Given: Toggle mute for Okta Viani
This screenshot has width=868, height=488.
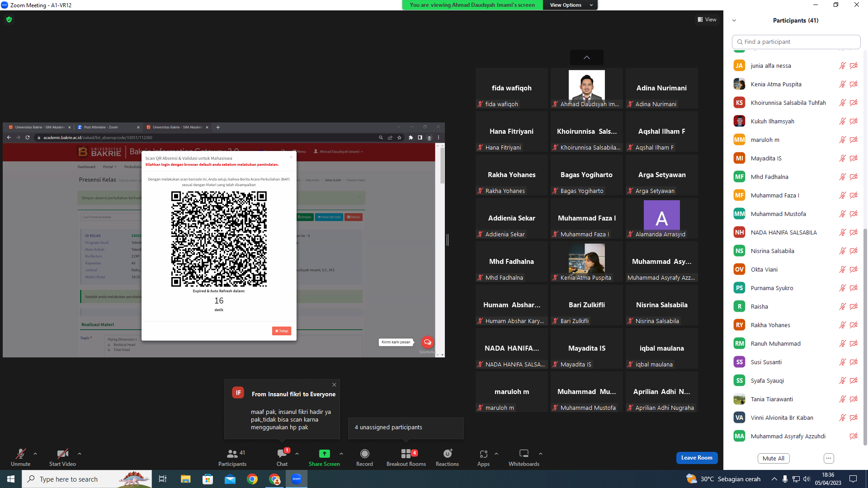Looking at the screenshot, I should [x=842, y=269].
